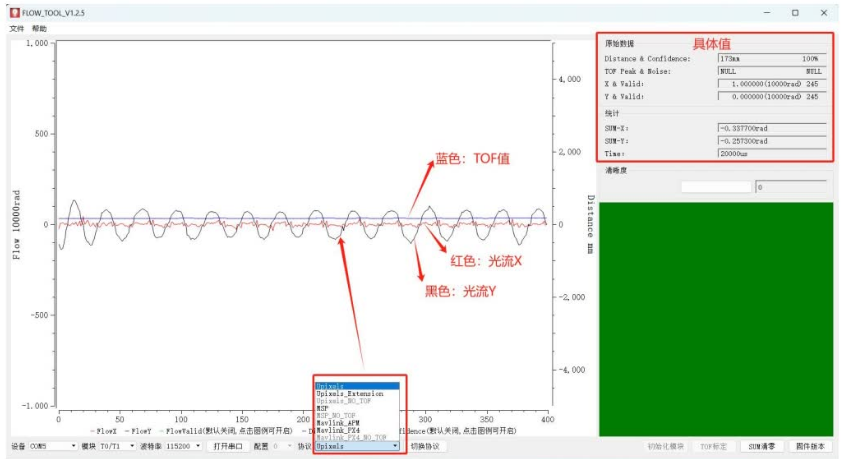851x459 pixels.
Task: Select Upixels highlighted entry in protocol list
Action: pyautogui.click(x=357, y=386)
